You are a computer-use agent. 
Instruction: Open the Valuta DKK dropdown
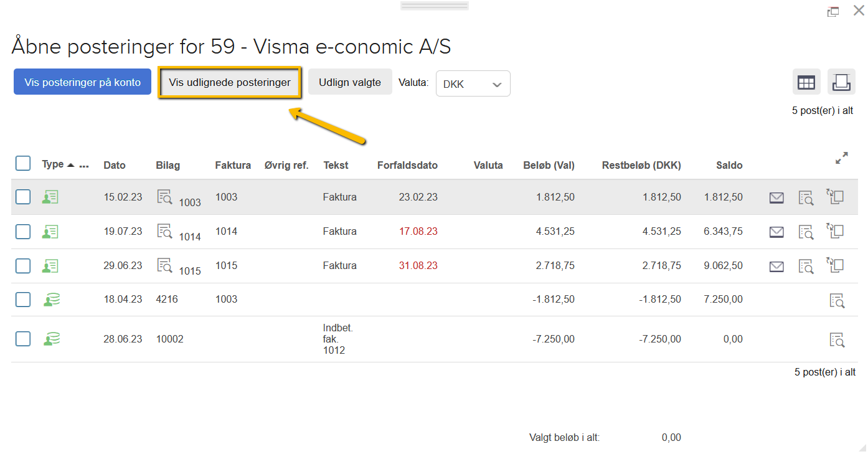point(473,83)
